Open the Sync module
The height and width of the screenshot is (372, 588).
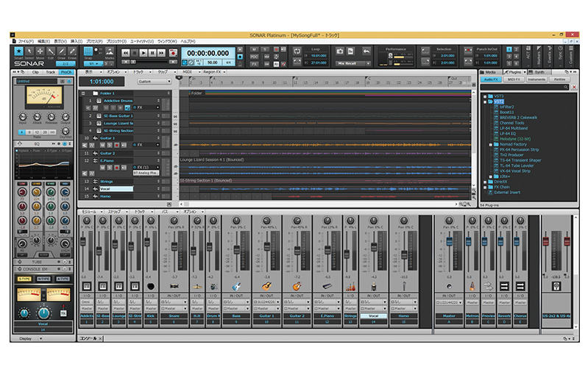[560, 54]
